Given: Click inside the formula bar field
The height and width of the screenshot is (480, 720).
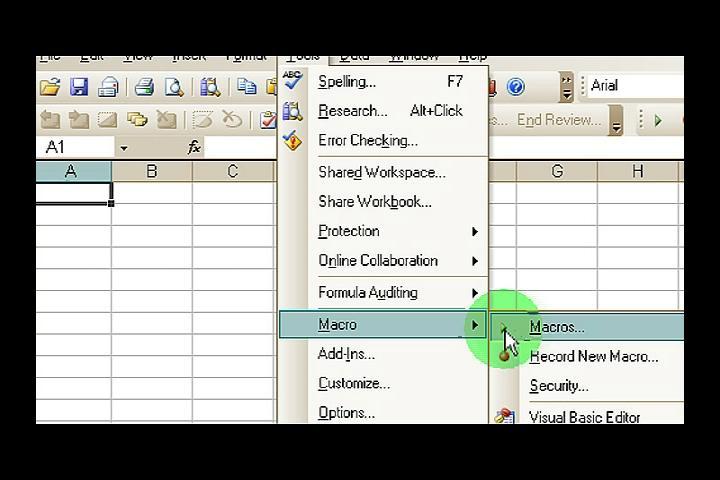Looking at the screenshot, I should pyautogui.click(x=241, y=147).
